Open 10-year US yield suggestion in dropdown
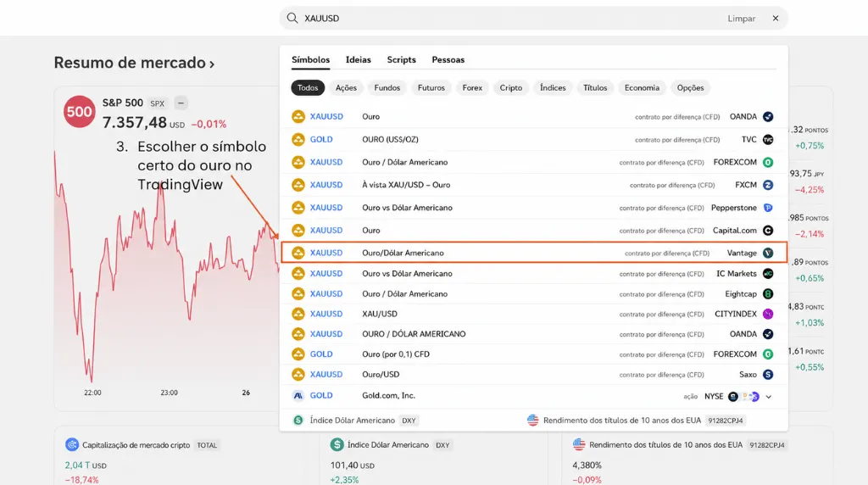The width and height of the screenshot is (868, 485). point(637,421)
